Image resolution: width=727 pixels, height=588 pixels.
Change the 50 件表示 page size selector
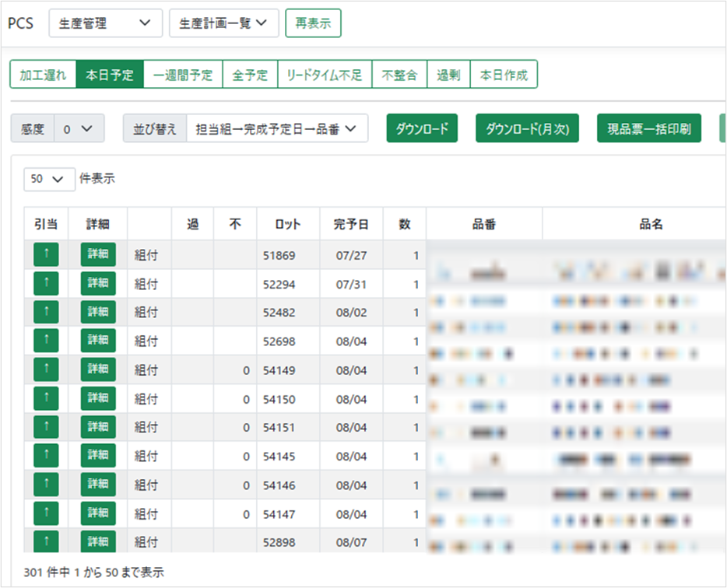[49, 179]
